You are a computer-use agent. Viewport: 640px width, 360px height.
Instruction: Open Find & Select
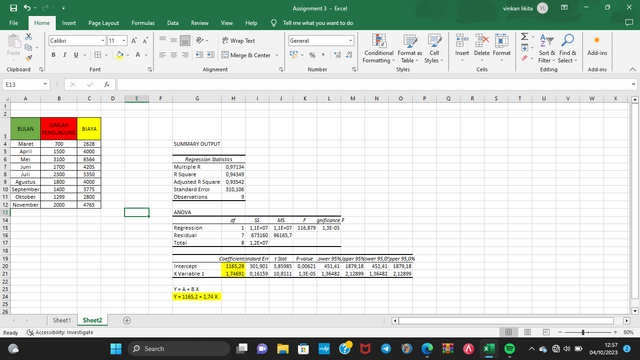pyautogui.click(x=567, y=49)
